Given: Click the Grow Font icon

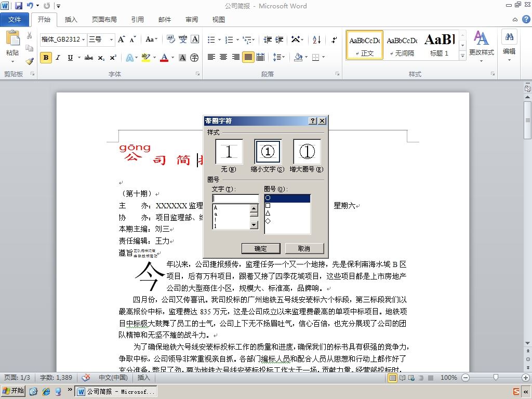Looking at the screenshot, I should [x=122, y=39].
